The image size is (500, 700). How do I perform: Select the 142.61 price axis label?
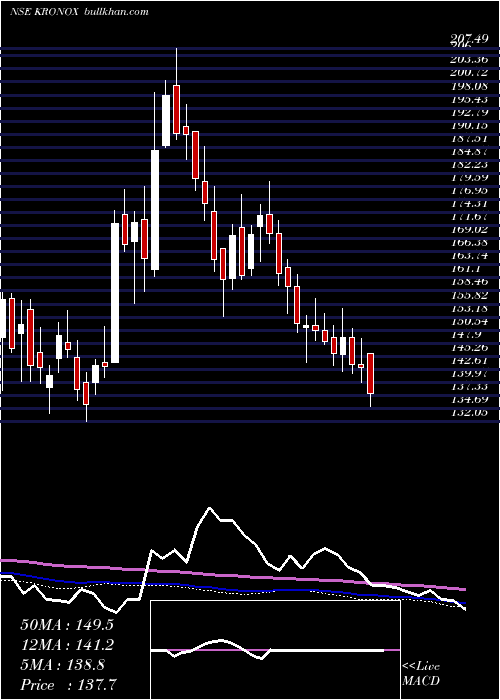469,360
